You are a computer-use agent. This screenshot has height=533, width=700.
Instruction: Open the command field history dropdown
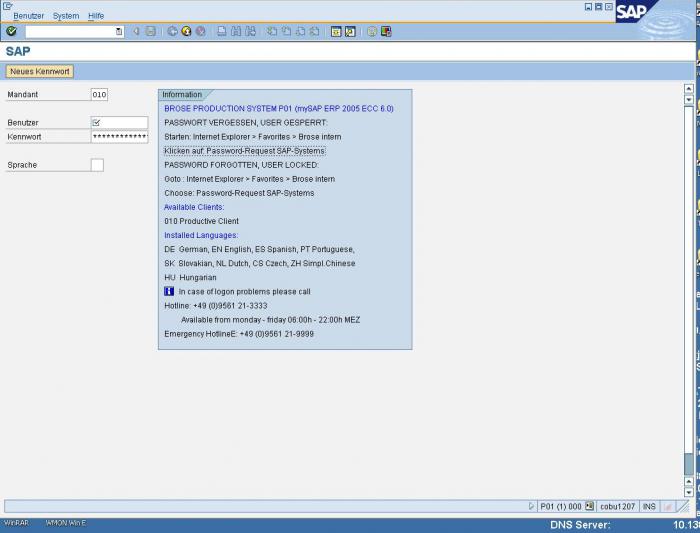point(119,31)
